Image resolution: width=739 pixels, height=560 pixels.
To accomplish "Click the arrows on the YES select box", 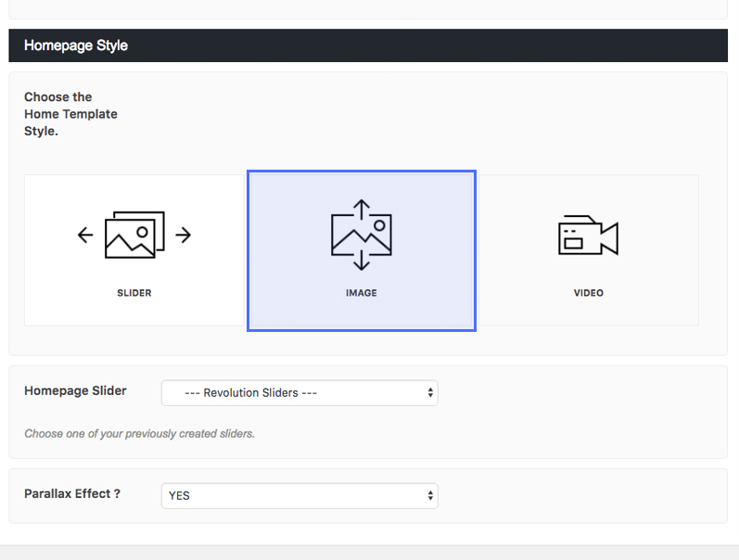I will pos(430,496).
